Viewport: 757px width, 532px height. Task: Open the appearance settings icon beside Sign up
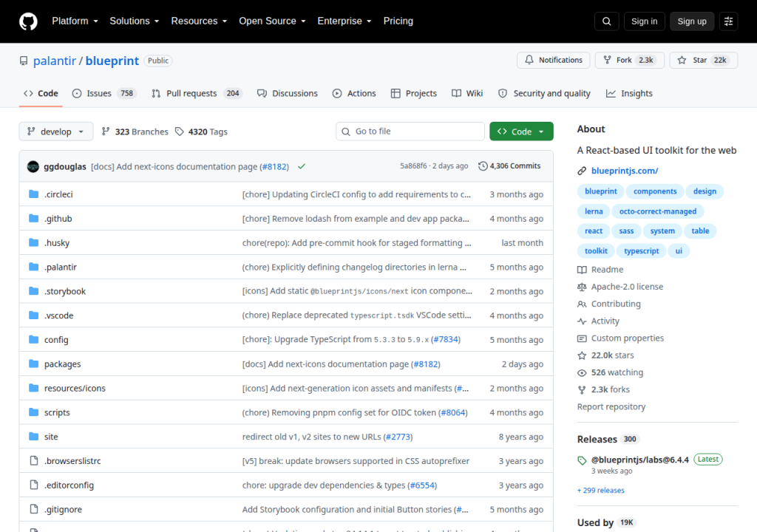[x=728, y=21]
